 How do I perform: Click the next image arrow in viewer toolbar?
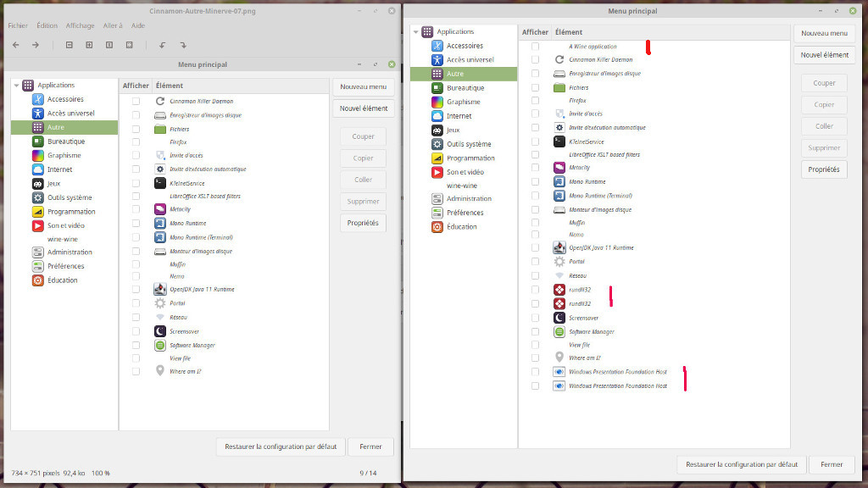36,45
